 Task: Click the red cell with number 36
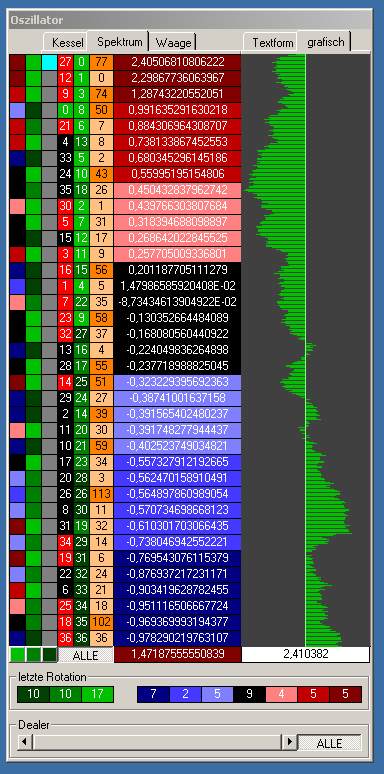pos(66,638)
